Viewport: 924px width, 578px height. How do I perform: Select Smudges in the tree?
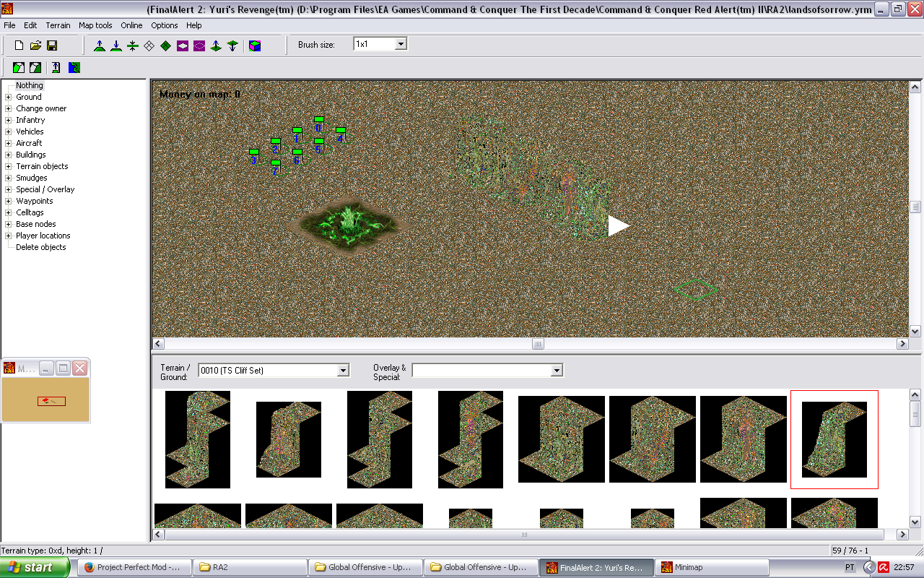[32, 178]
